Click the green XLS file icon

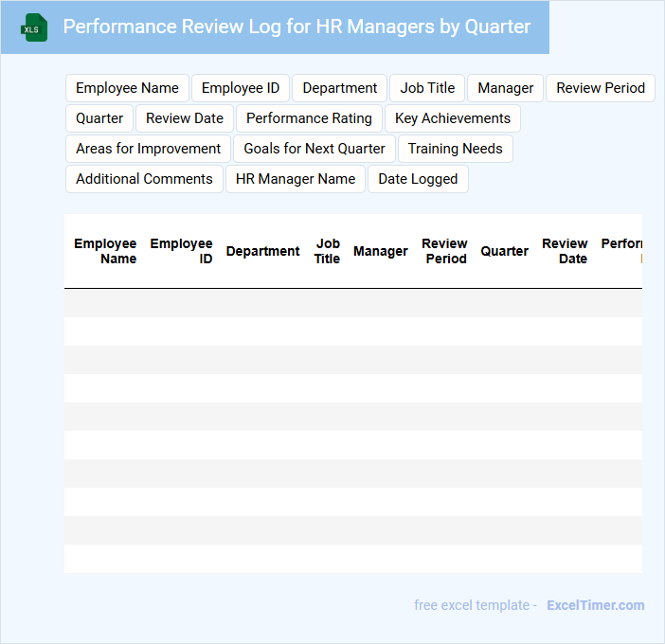pyautogui.click(x=35, y=27)
